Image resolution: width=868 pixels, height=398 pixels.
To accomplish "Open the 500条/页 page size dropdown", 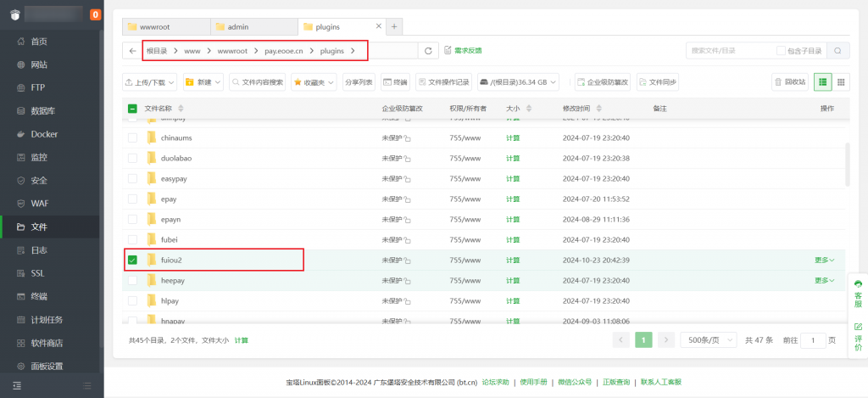I will (707, 339).
